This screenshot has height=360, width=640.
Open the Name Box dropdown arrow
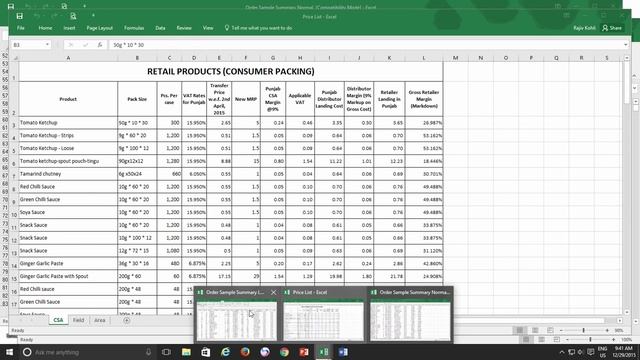[x=47, y=44]
